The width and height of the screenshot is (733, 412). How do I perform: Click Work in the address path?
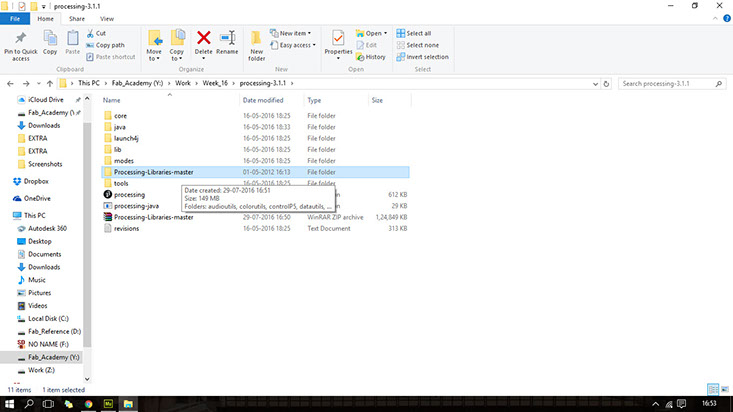click(183, 83)
